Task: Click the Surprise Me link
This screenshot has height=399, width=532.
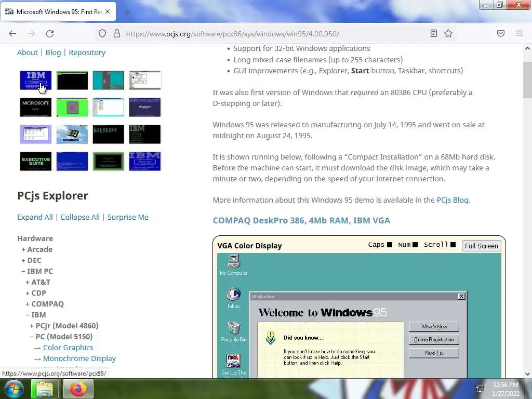Action: [x=128, y=217]
